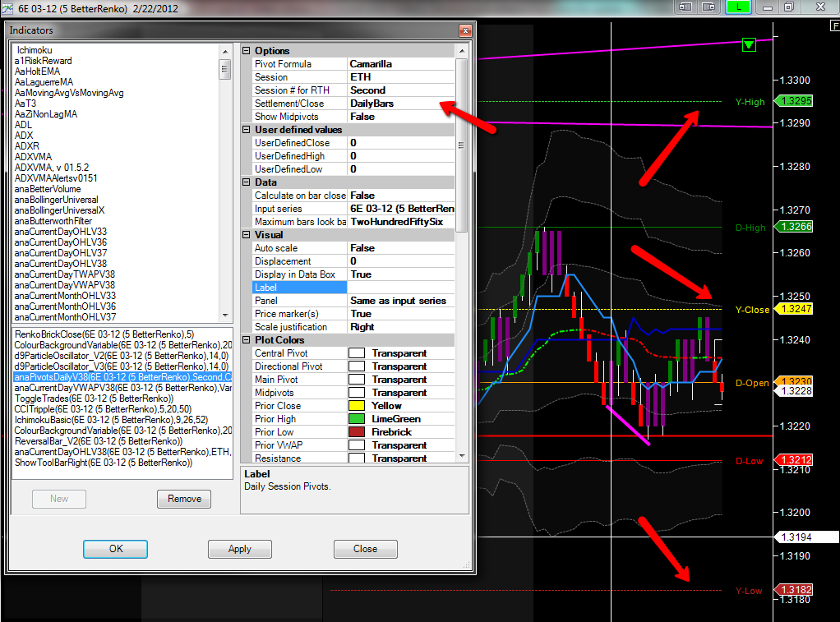
Task: Toggle Display in Data Box True value
Action: [x=401, y=274]
